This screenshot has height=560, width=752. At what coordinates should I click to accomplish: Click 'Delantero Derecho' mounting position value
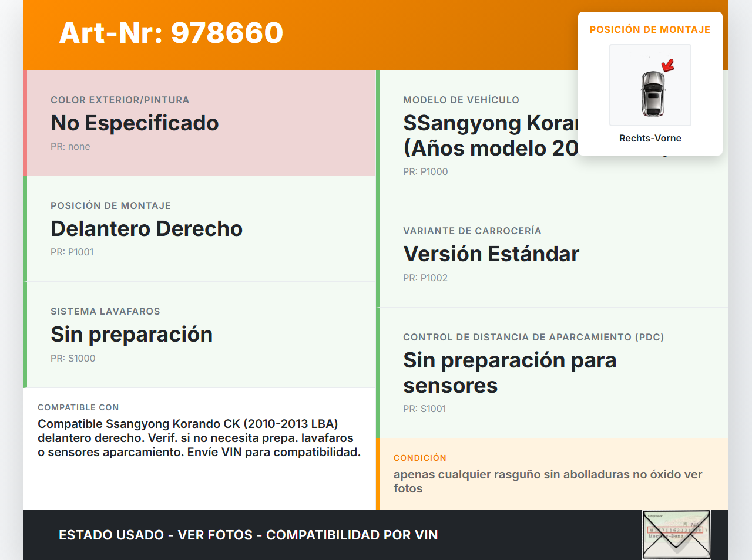pos(146,229)
